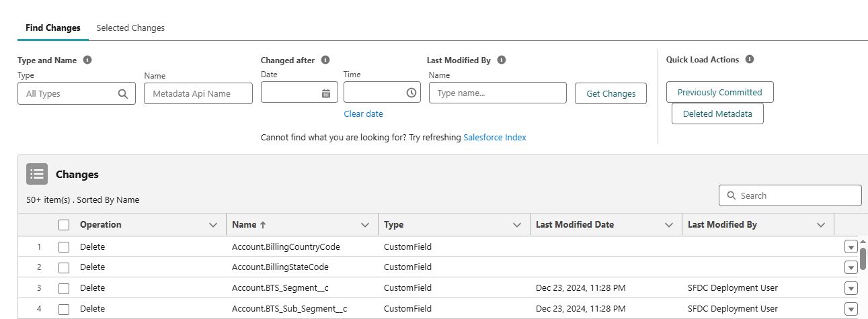The image size is (868, 319).
Task: Open row actions menu for Account.BillingStateCode
Action: pyautogui.click(x=851, y=267)
